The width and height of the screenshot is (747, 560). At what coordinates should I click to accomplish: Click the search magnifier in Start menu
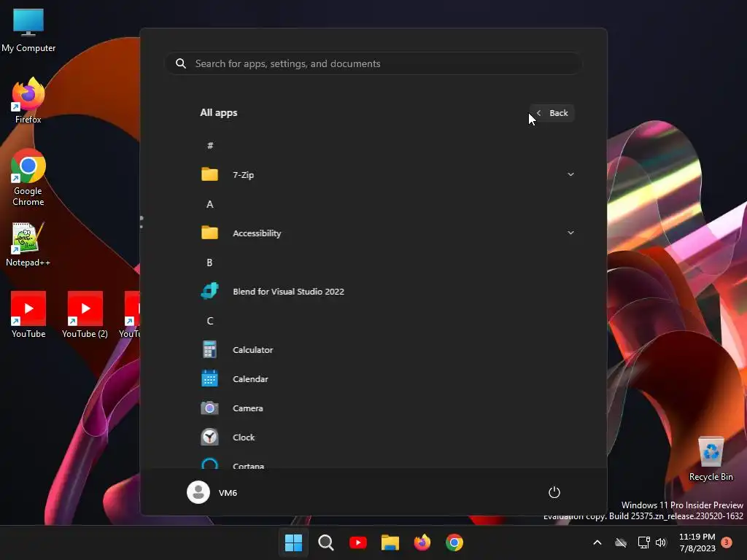[181, 63]
